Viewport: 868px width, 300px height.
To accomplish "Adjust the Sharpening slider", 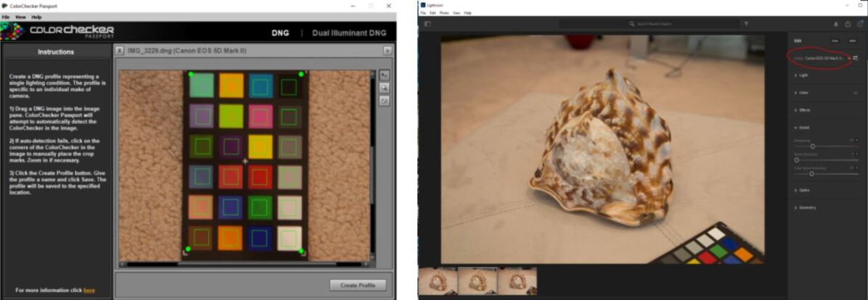I will coord(813,146).
